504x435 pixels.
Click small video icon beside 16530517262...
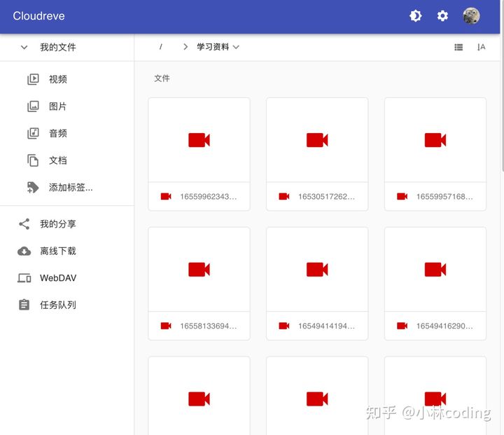click(x=283, y=196)
